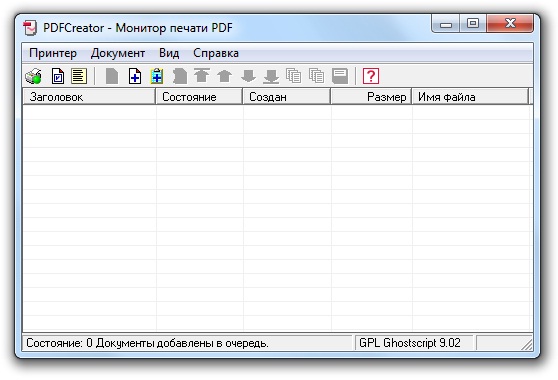Minimize the PDFCreator window
This screenshot has width=558, height=380.
(446, 23)
